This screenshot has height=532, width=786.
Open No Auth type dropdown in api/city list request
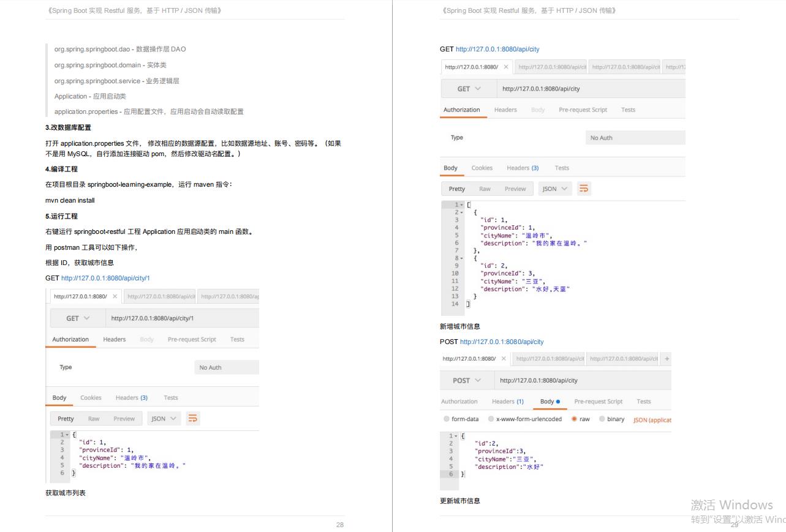click(635, 138)
